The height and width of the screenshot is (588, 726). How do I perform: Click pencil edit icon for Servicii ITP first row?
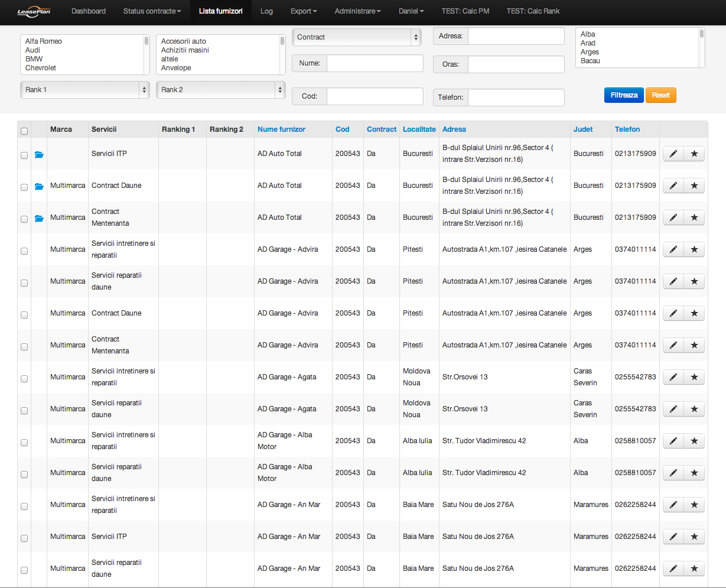[x=673, y=154]
